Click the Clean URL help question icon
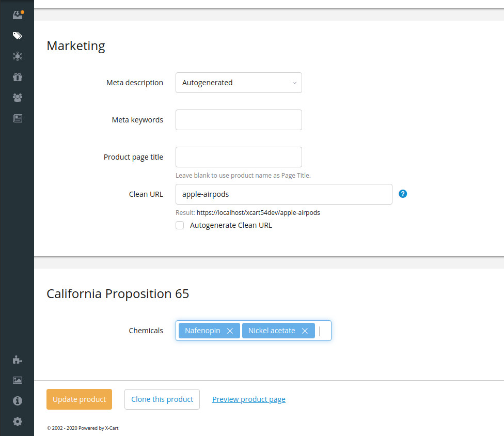 tap(403, 194)
